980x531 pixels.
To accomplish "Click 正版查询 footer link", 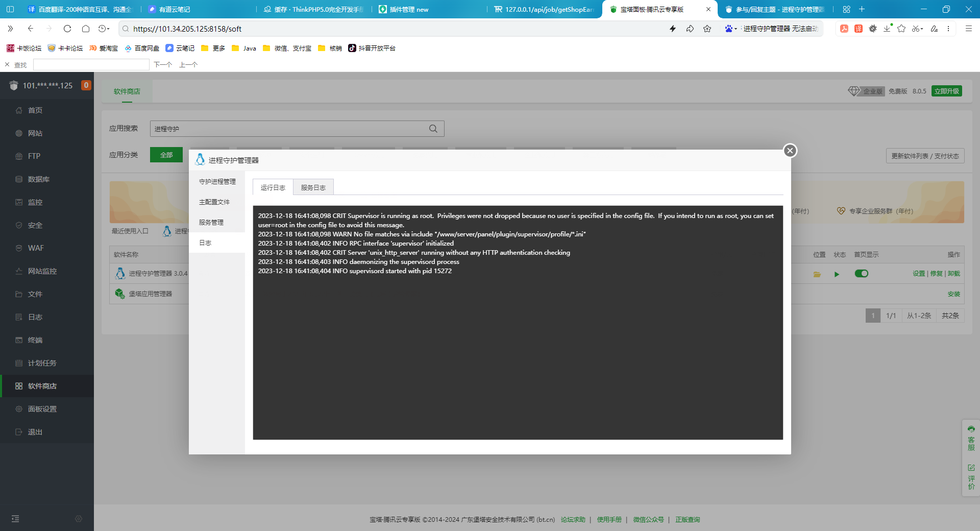I will [688, 519].
